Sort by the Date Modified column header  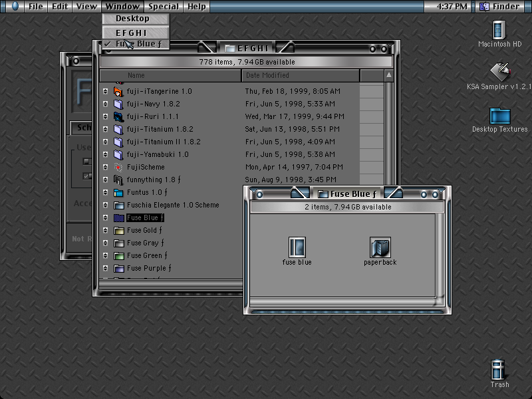click(x=301, y=75)
